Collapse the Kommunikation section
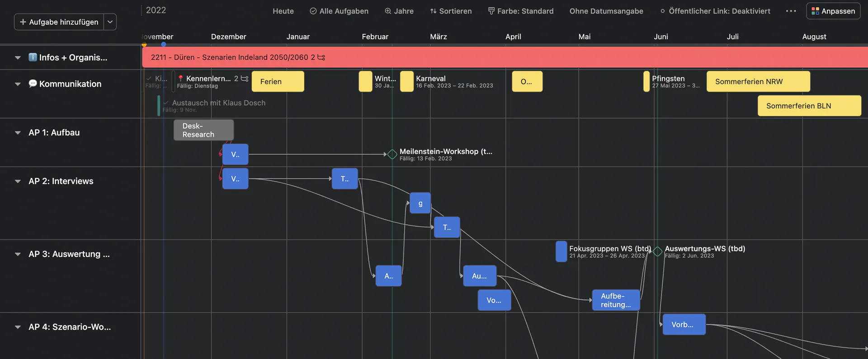Image resolution: width=868 pixels, height=359 pixels. click(18, 84)
